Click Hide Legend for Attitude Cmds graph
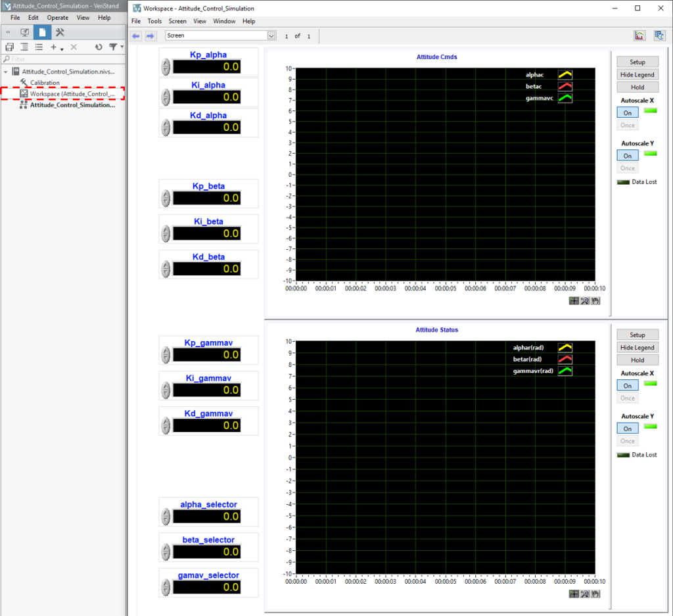673x616 pixels. (x=638, y=75)
